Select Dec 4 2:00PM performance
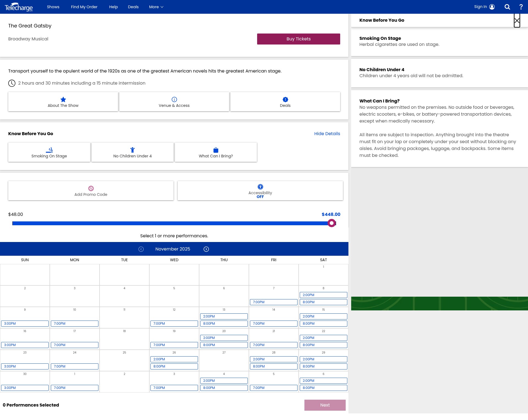Image resolution: width=528 pixels, height=420 pixels. [x=224, y=381]
